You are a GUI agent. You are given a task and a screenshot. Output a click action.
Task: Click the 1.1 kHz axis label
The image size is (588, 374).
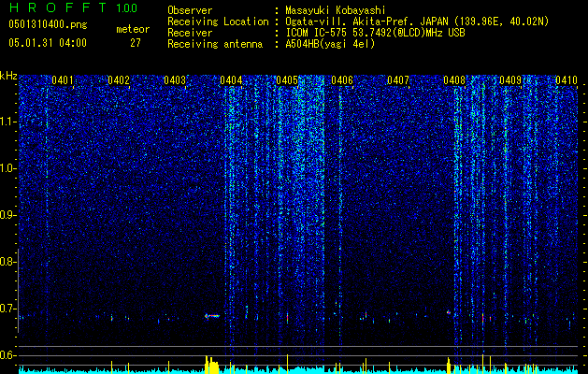coord(7,122)
